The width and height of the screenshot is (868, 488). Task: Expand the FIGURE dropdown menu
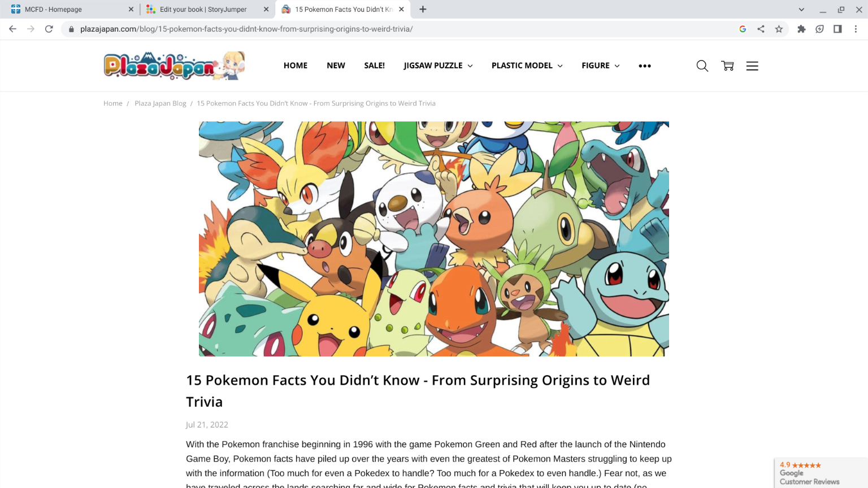tap(600, 66)
